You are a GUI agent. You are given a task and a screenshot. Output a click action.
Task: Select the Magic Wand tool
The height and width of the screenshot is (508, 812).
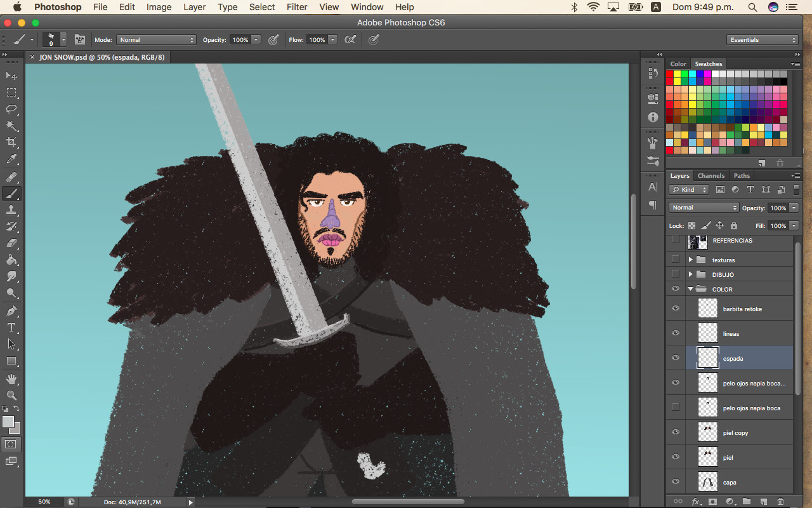pyautogui.click(x=11, y=126)
